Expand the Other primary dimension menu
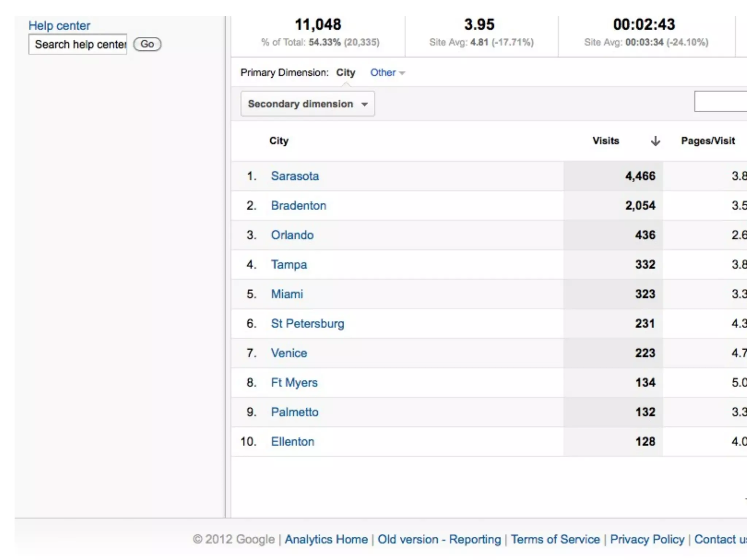 387,73
